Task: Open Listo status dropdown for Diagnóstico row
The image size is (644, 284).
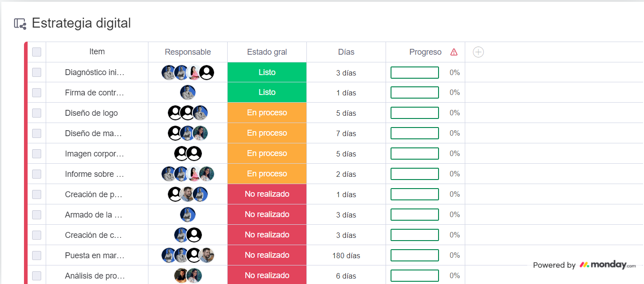Action: 267,72
